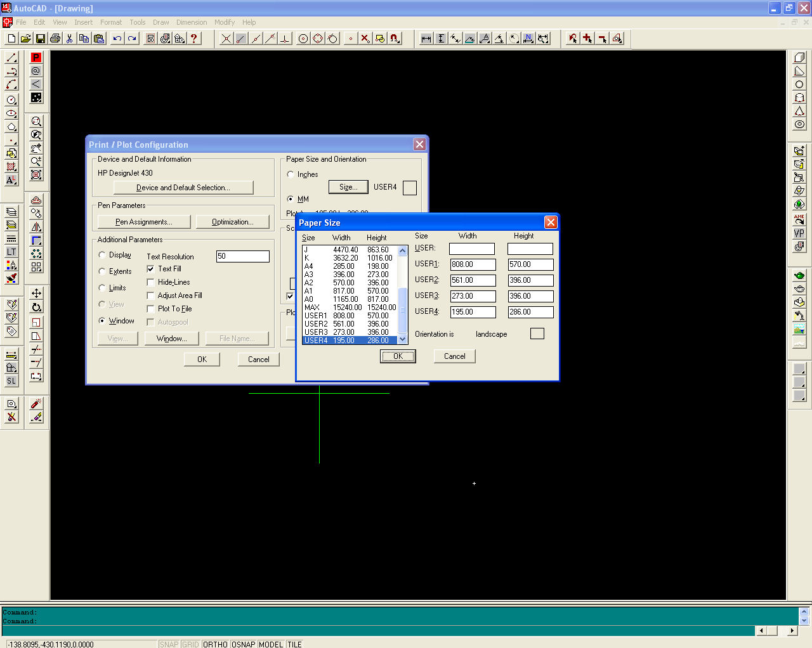
Task: Open the Modify menu
Action: tap(224, 22)
